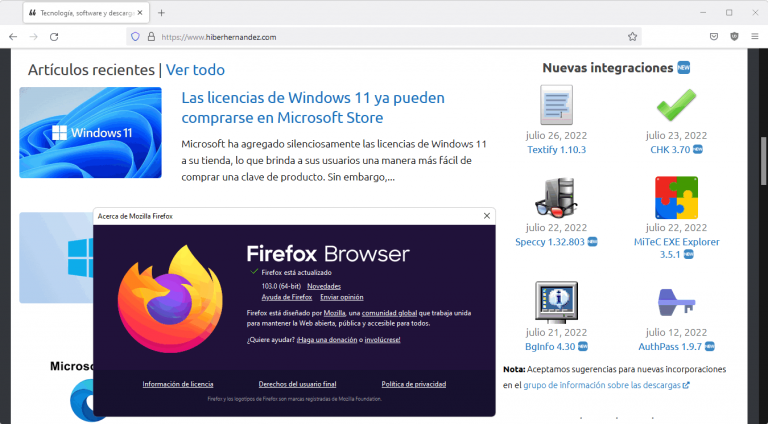Click the padlock site security icon

[151, 36]
